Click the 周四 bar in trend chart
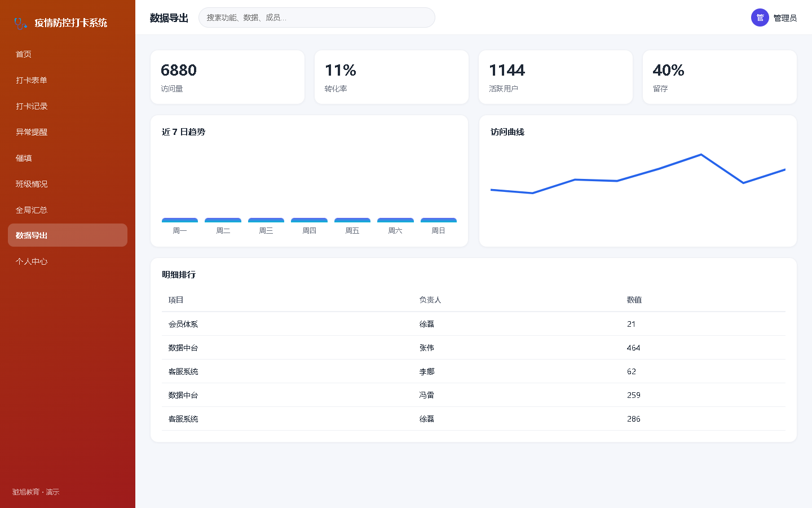Screen dimensions: 812x508 pos(309,220)
